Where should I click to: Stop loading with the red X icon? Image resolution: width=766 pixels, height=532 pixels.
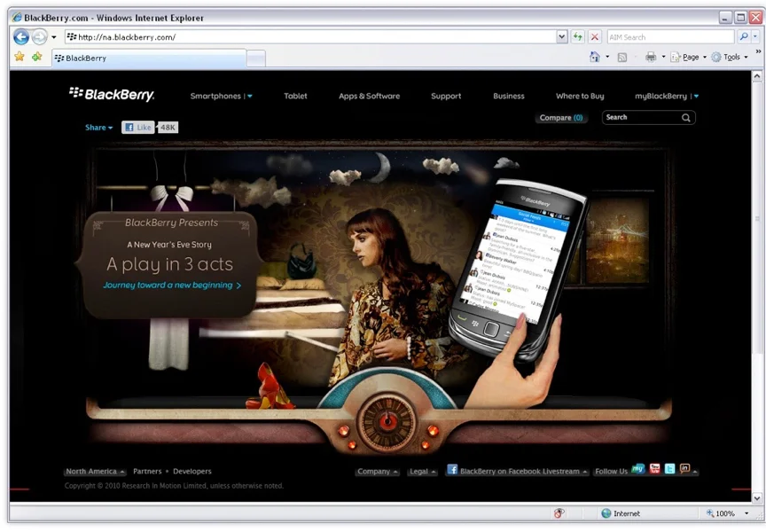(x=595, y=36)
